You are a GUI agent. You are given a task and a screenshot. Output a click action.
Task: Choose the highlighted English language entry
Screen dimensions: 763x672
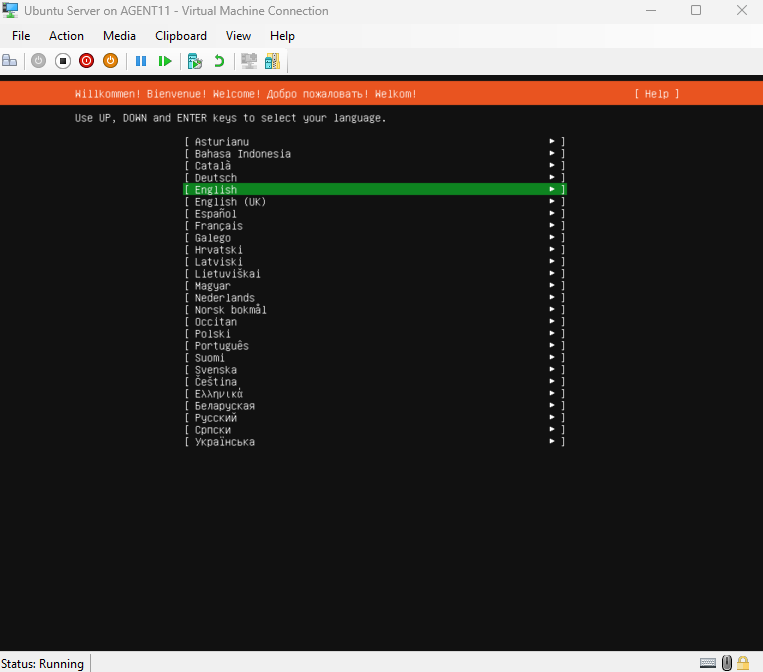point(216,190)
